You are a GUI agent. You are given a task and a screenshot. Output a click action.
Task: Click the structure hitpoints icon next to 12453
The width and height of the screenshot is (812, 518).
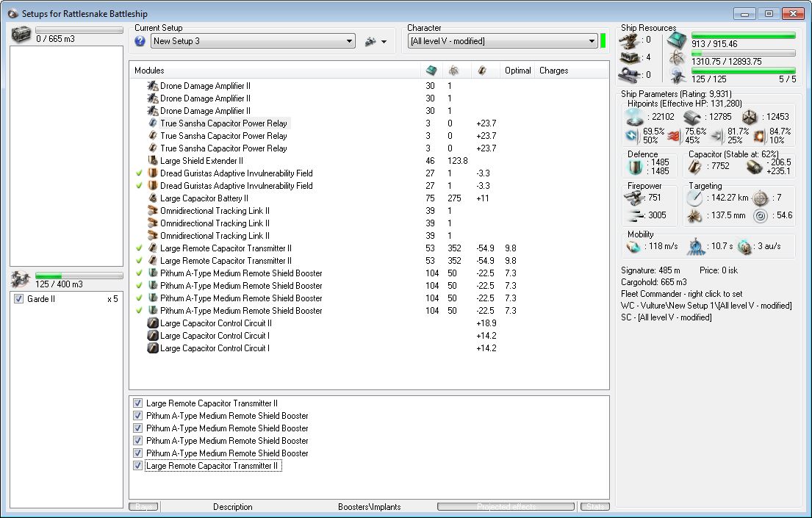(750, 117)
